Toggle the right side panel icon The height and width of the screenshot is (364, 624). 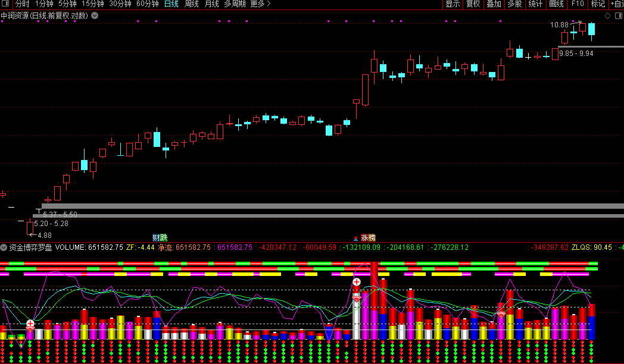(619, 15)
